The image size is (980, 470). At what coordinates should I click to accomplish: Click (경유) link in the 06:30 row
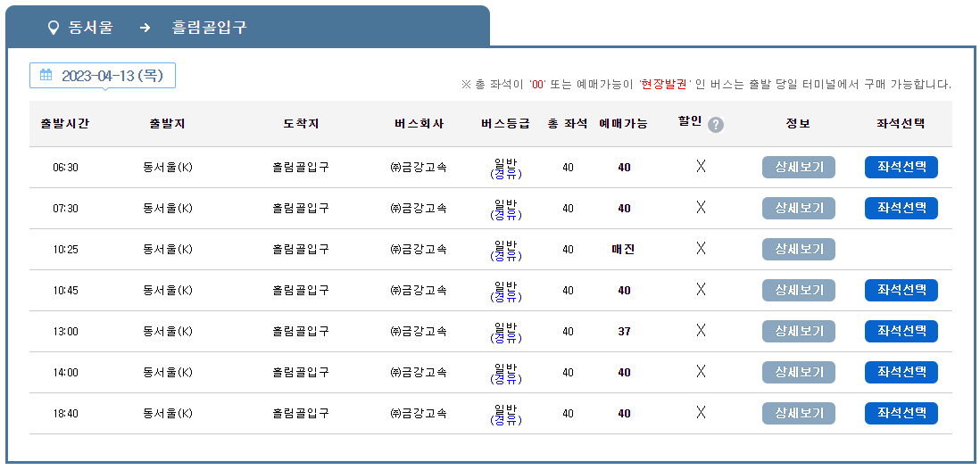click(506, 174)
